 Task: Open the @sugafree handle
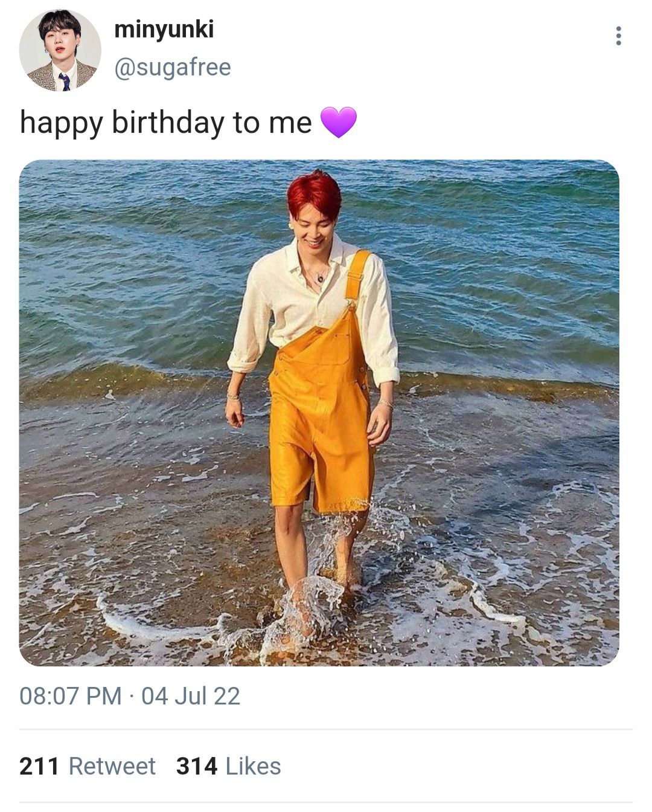173,67
